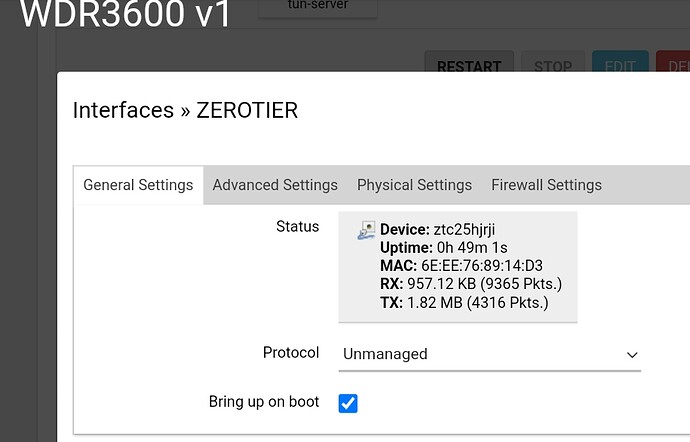Click the TX 1.82 MB statistics line
690x442 pixels.
click(x=464, y=303)
